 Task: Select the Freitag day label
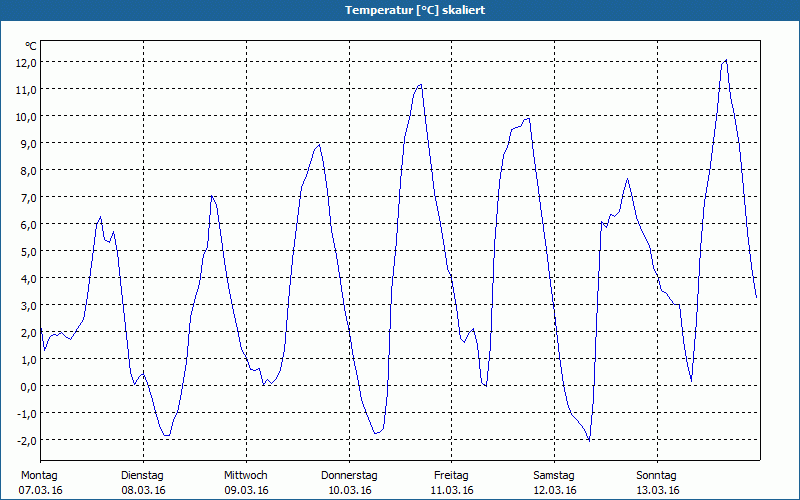click(451, 475)
